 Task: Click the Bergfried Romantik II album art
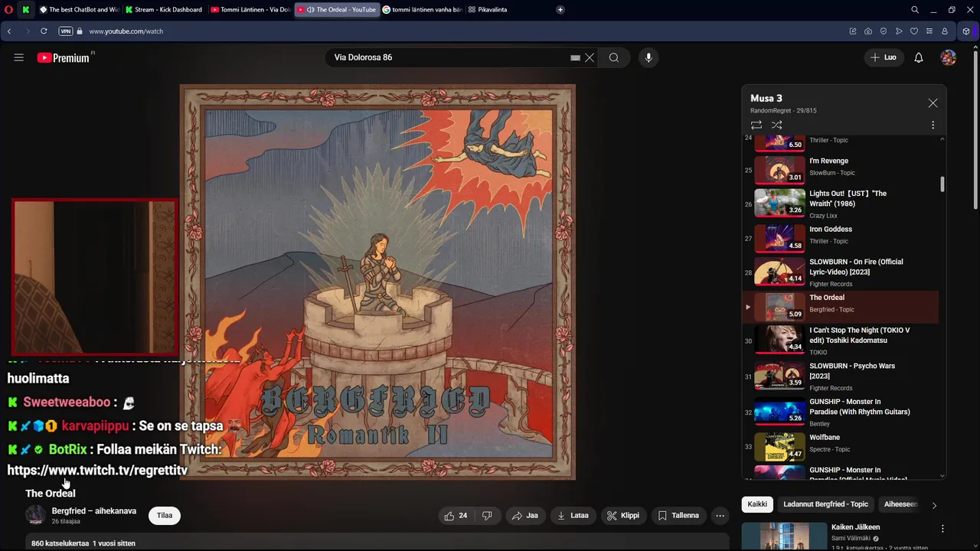coord(377,282)
